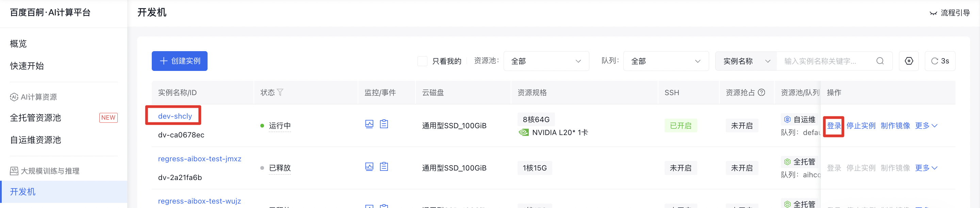Click the instance name keyword input field
The image size is (980, 208).
pyautogui.click(x=826, y=61)
